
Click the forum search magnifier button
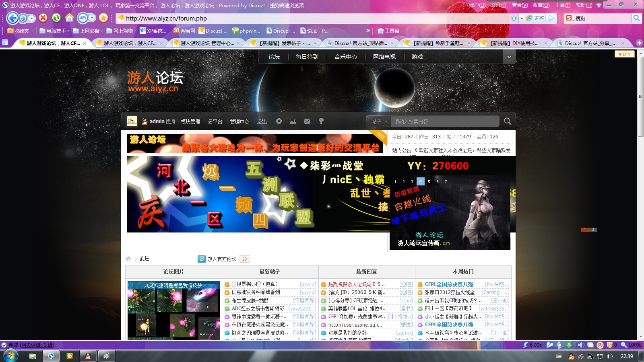coord(508,121)
